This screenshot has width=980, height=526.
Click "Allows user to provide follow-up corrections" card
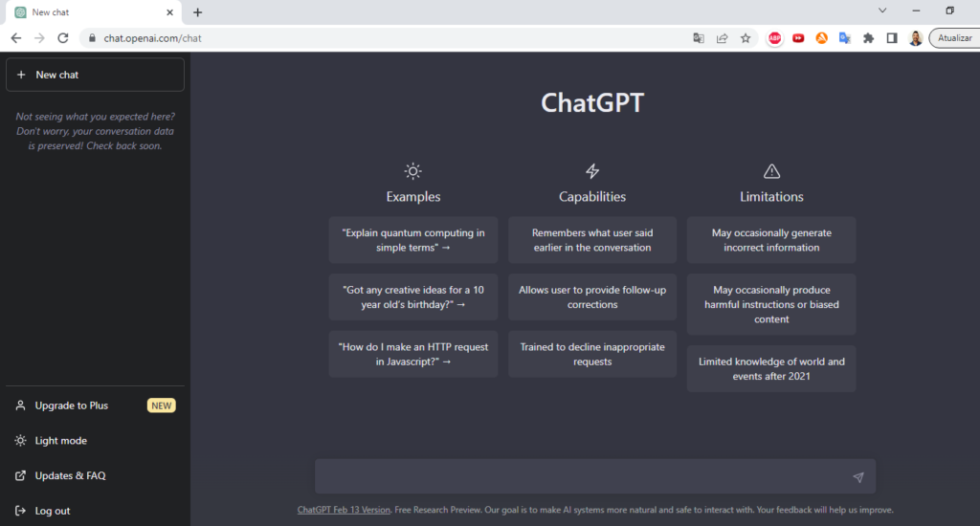pyautogui.click(x=592, y=296)
